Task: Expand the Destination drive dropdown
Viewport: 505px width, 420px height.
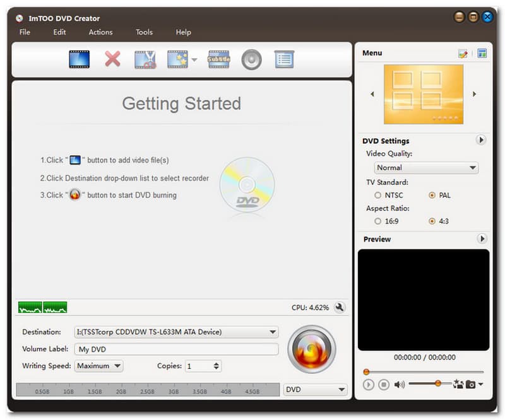Action: pos(176,332)
